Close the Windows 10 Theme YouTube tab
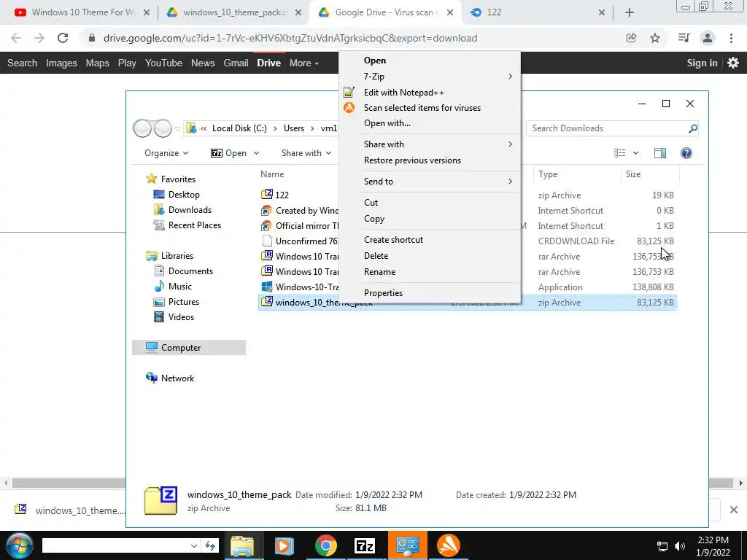747x560 pixels. click(x=146, y=12)
